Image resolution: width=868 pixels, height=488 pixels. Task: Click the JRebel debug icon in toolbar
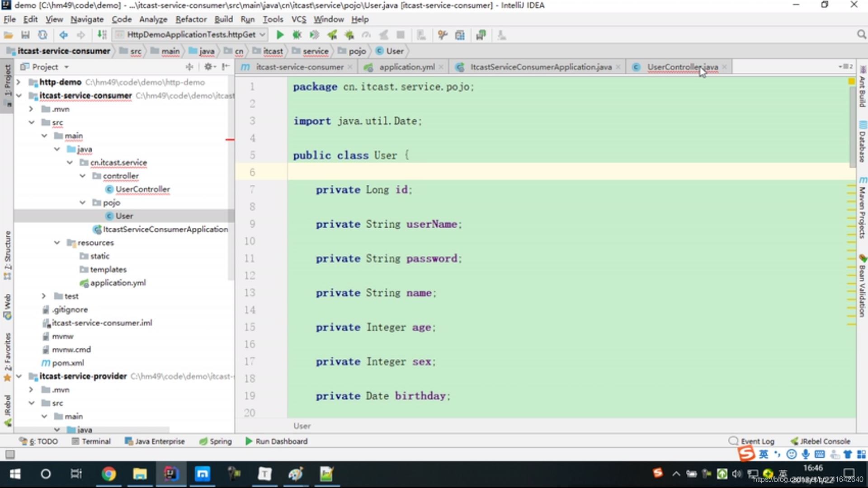click(349, 35)
